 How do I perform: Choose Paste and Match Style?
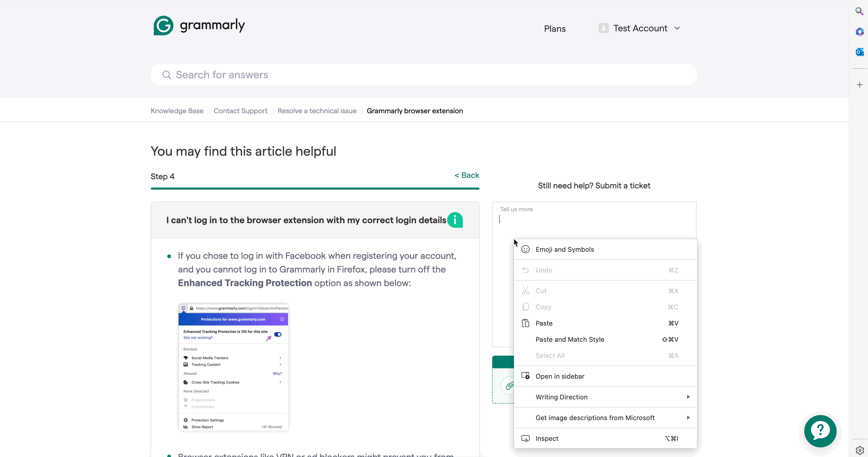coord(605,339)
